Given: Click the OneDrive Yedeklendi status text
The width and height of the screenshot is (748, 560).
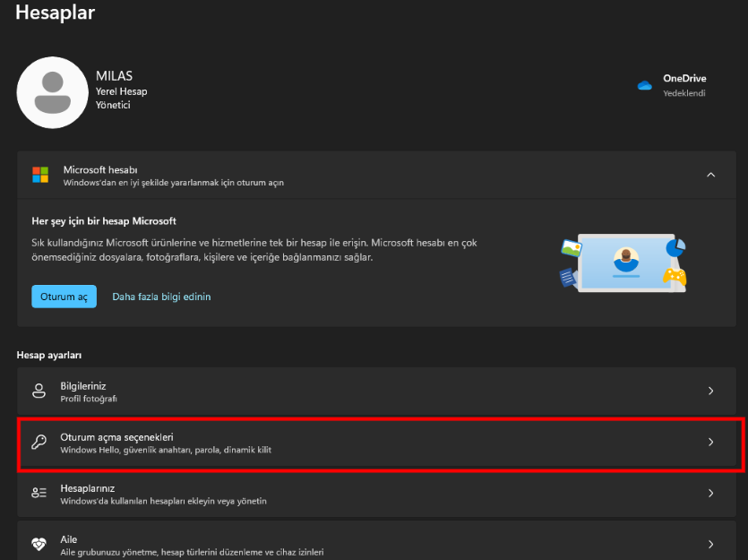Looking at the screenshot, I should [x=684, y=93].
